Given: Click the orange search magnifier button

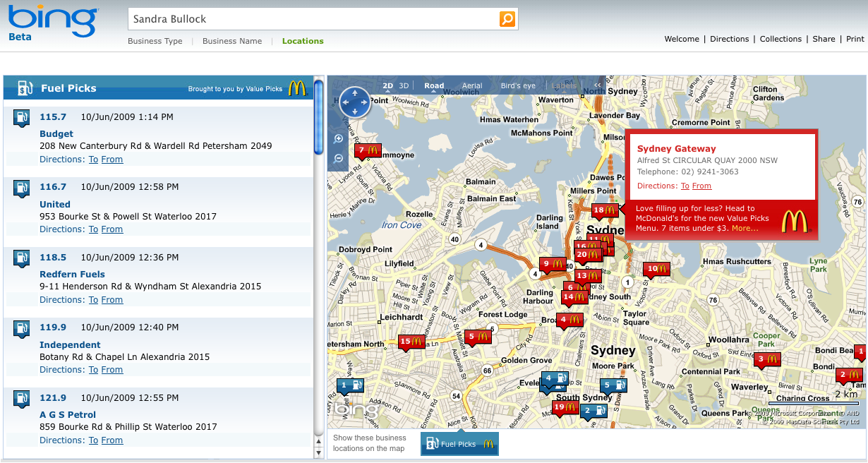Looking at the screenshot, I should click(x=507, y=19).
